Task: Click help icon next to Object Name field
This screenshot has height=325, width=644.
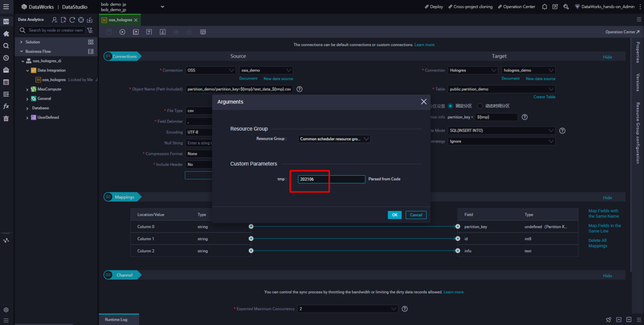Action: [299, 89]
